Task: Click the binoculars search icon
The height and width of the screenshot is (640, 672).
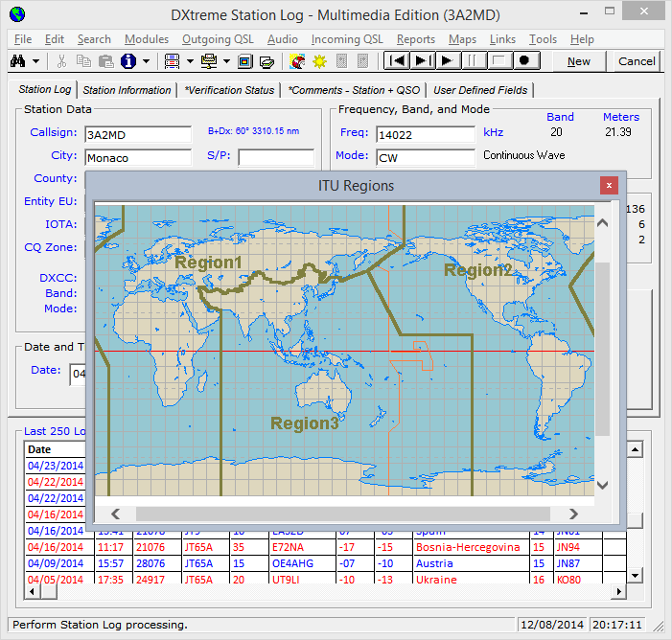Action: 17,61
